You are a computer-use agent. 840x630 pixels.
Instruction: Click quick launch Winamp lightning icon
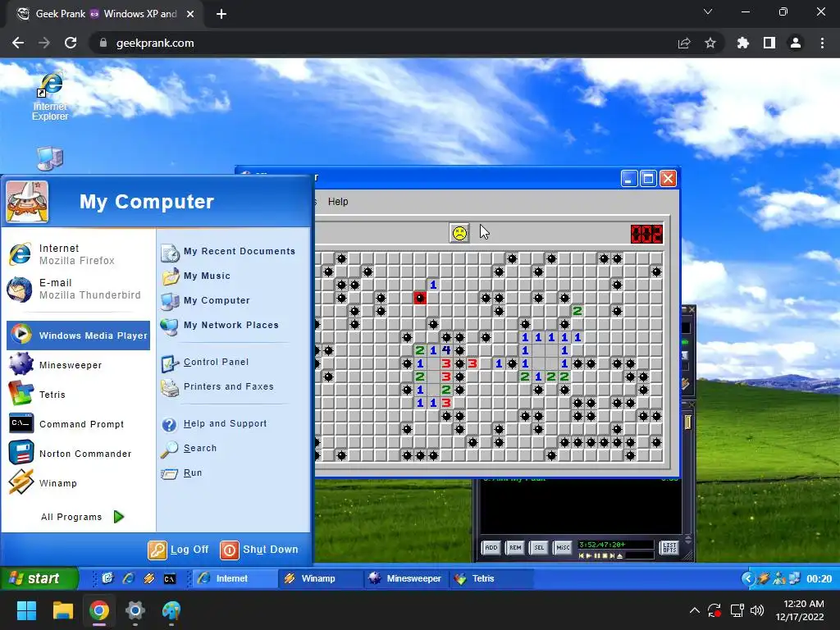149,578
